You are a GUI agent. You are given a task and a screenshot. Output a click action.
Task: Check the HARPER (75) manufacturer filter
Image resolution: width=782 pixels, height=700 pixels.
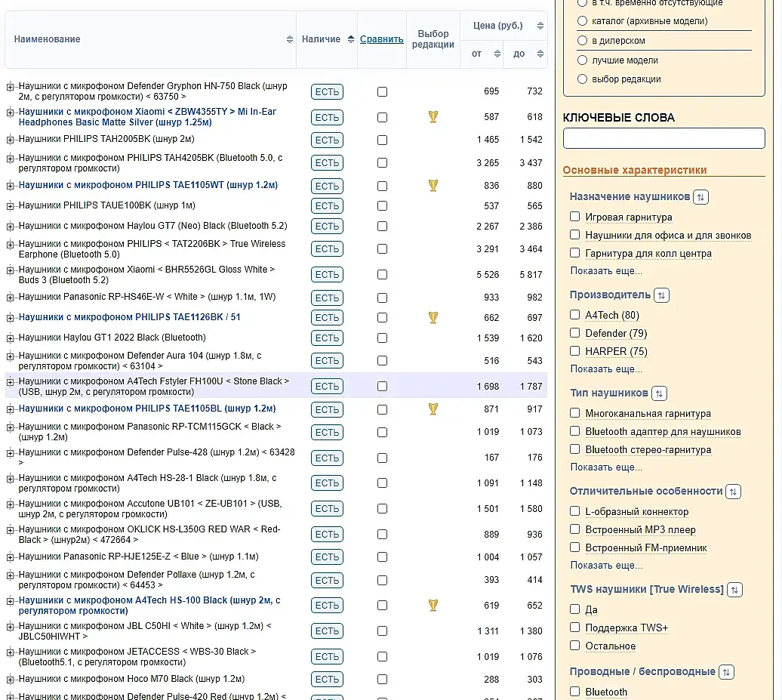575,350
